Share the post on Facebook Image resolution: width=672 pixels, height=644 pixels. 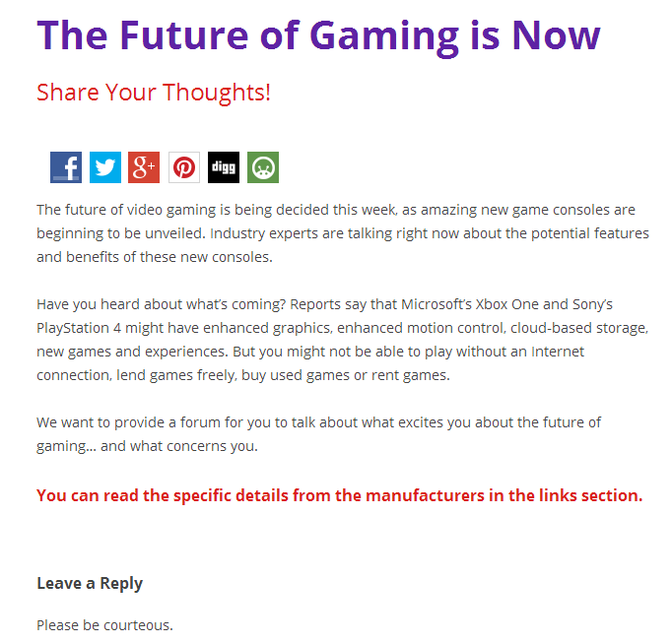point(66,167)
